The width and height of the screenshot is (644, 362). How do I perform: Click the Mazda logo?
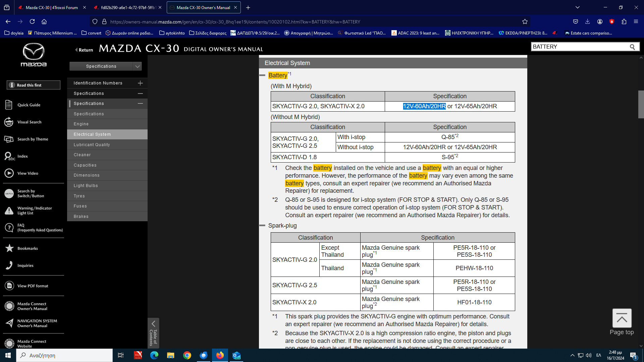point(34,55)
